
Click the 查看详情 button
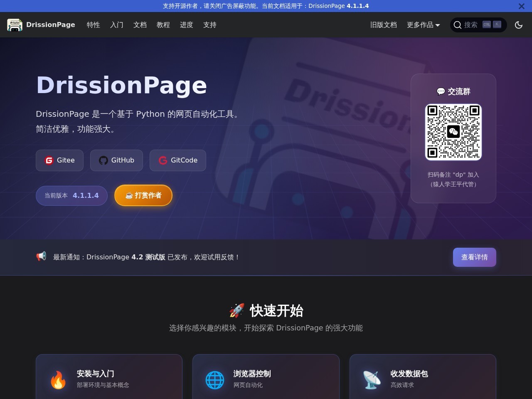coord(475,257)
